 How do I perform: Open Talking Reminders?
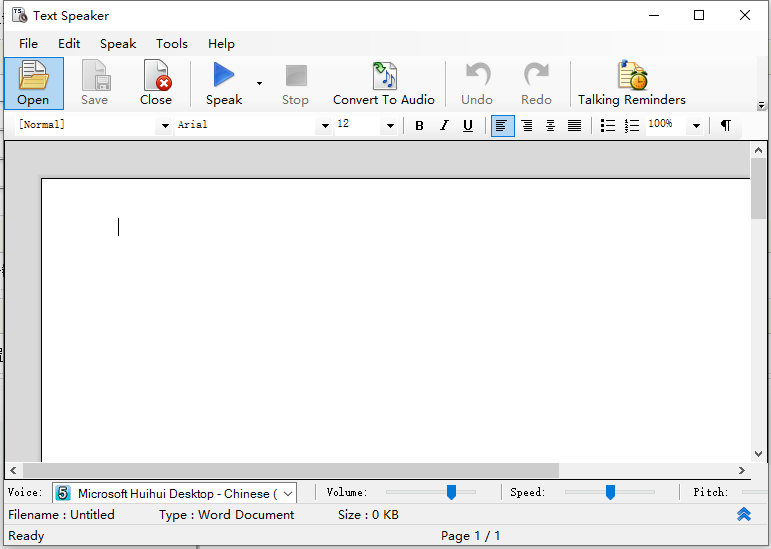632,83
